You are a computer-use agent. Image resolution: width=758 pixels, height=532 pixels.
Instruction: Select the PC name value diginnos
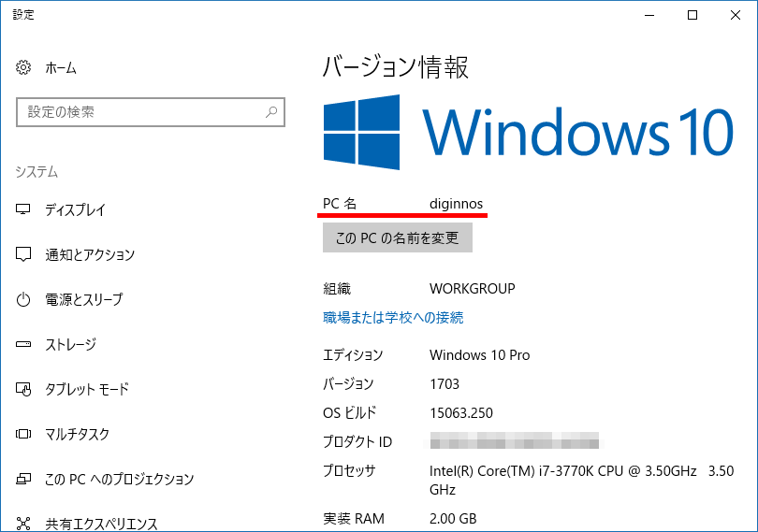pyautogui.click(x=456, y=204)
